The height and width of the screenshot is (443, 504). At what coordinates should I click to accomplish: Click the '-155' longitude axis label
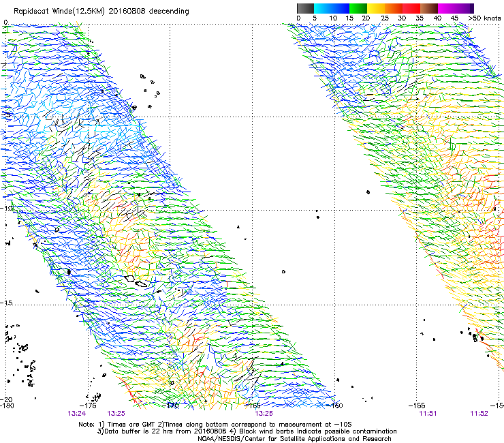point(417,406)
